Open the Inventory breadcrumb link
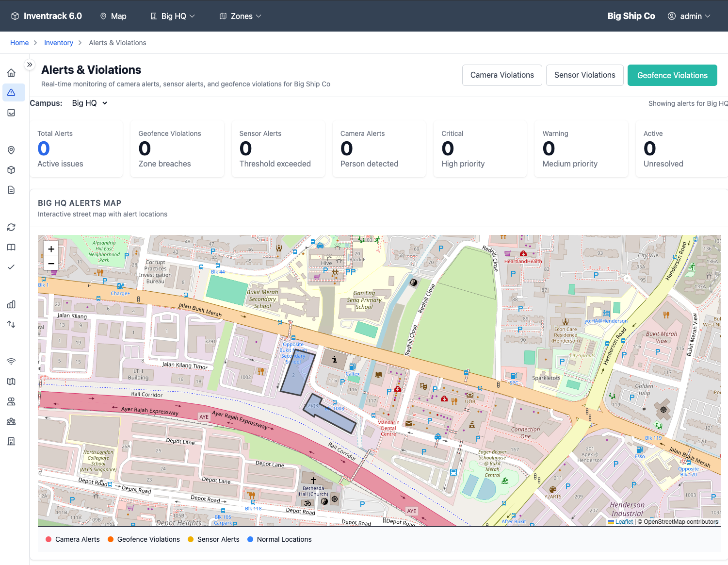Image resolution: width=728 pixels, height=565 pixels. (58, 43)
